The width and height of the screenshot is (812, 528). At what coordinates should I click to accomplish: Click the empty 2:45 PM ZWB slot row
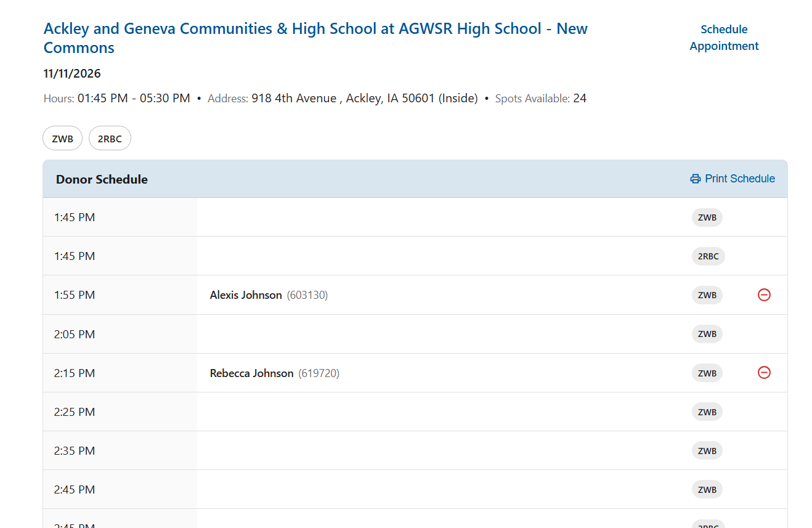(431, 490)
